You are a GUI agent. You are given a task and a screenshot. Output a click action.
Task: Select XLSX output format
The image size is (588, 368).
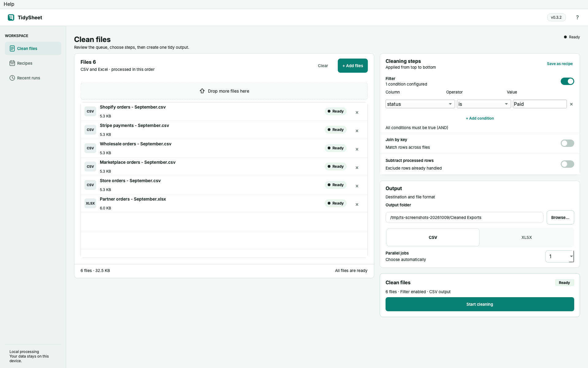[x=526, y=237]
